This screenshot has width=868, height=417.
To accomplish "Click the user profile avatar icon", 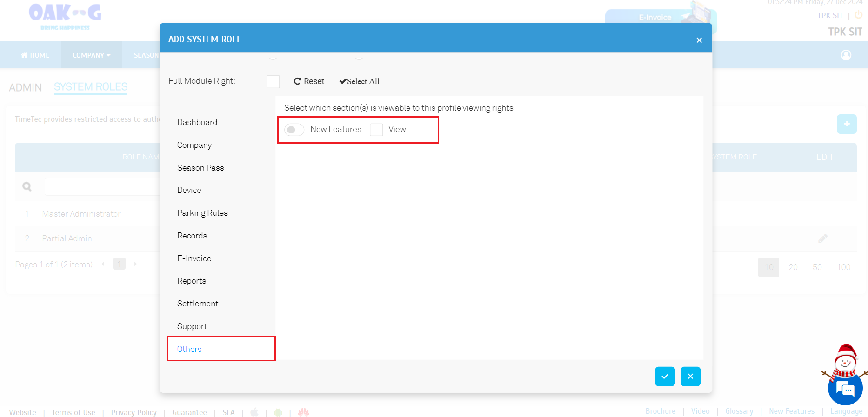I will pos(846,55).
